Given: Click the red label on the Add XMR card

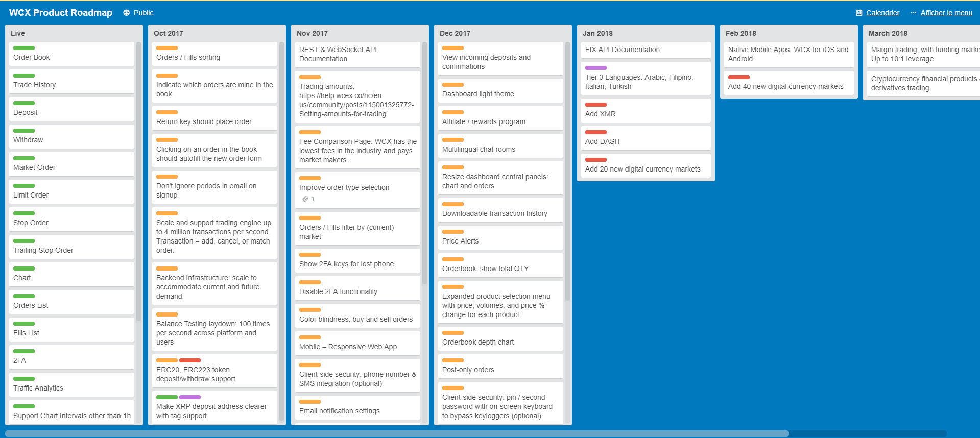Looking at the screenshot, I should pyautogui.click(x=596, y=105).
